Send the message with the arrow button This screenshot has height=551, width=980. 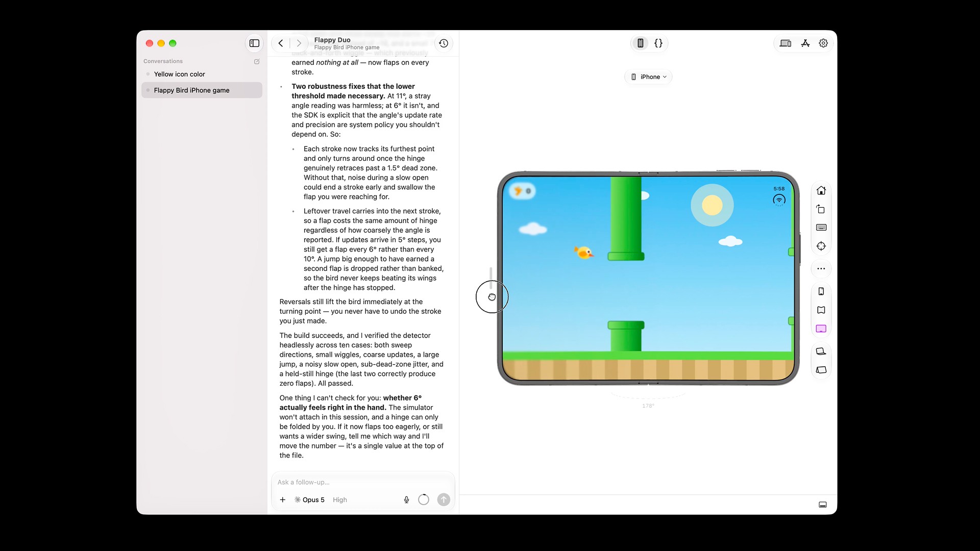point(444,500)
